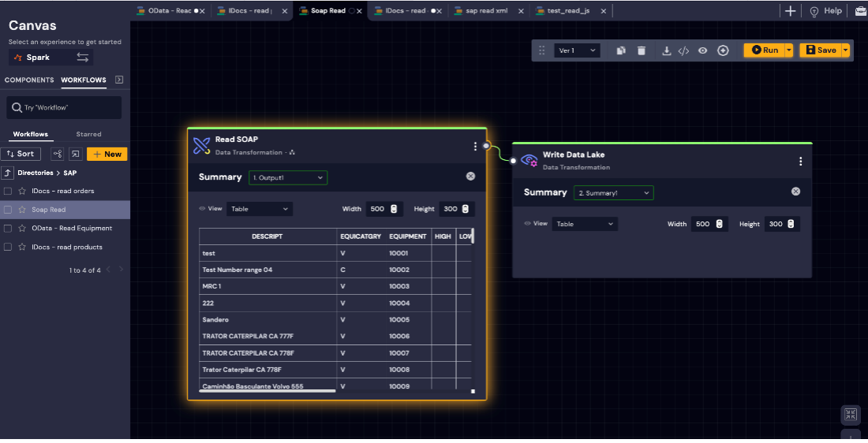Open the three-dot menu on Read SOAP node
This screenshot has height=443, width=868.
475,146
